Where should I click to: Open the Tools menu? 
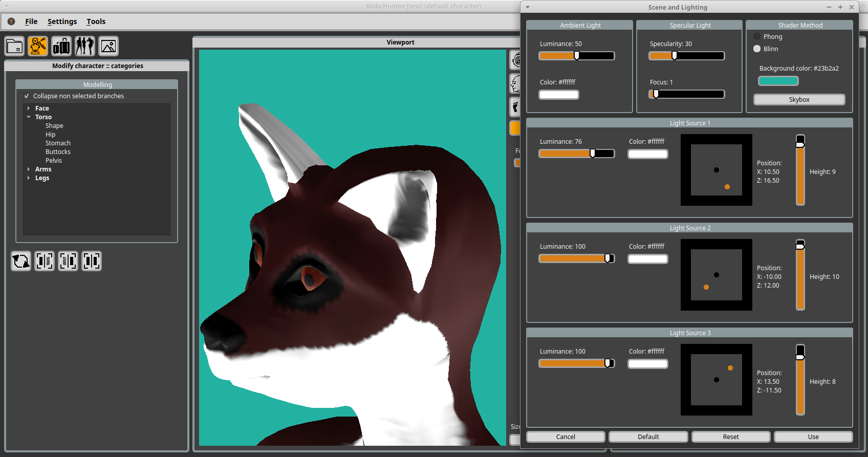coord(96,21)
